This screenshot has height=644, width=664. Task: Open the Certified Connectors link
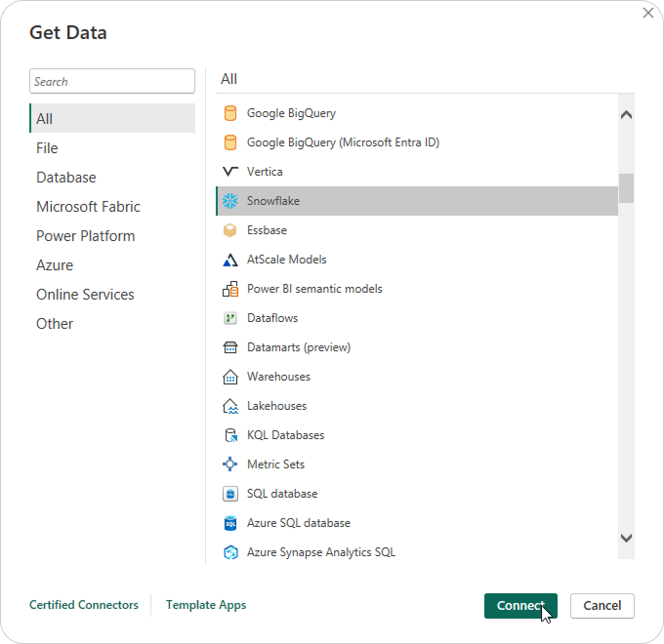pos(84,605)
